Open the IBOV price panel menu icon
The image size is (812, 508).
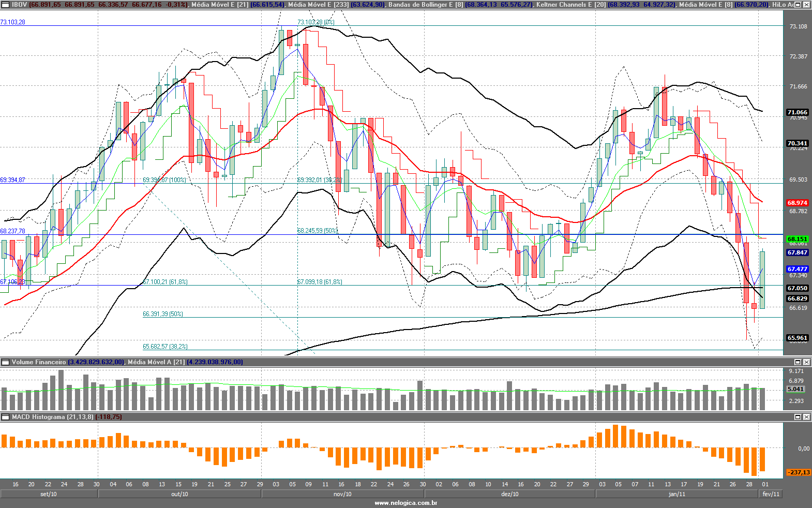(6, 4)
